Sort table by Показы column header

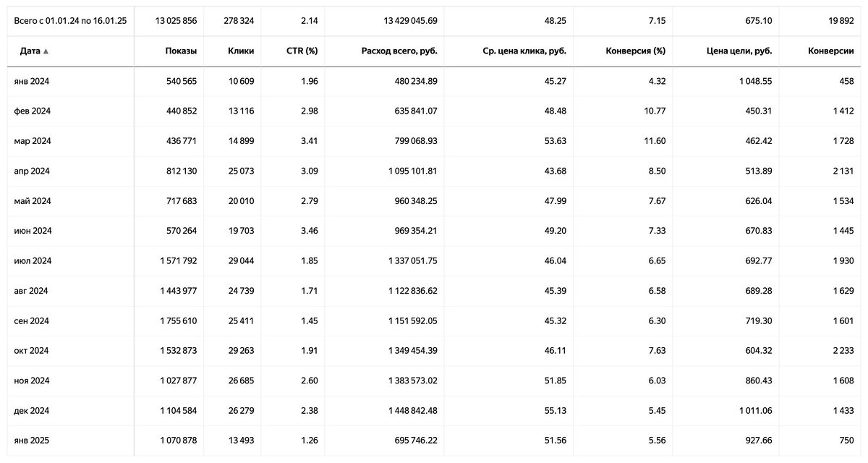(x=181, y=51)
